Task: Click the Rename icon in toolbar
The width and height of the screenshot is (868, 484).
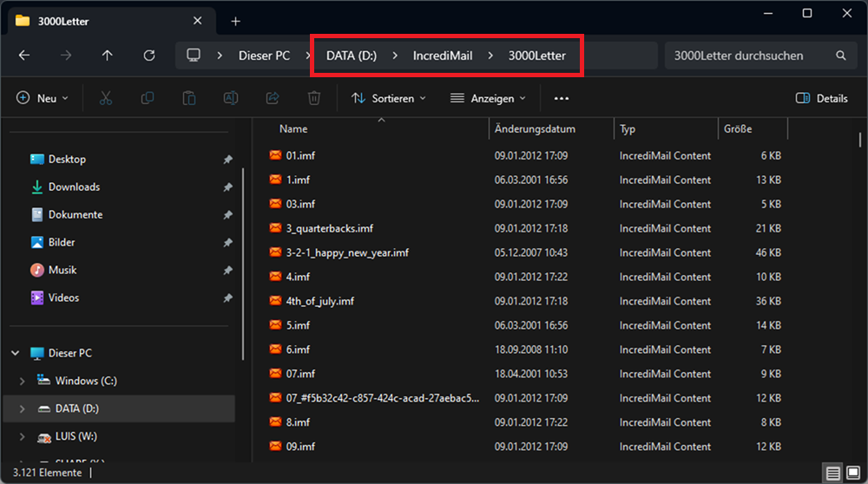Action: pyautogui.click(x=231, y=99)
